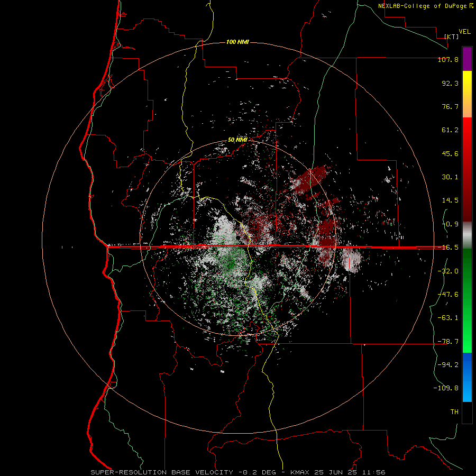The image size is (476, 476).
Task: Select the -47.6 scale value
Action: (x=448, y=295)
